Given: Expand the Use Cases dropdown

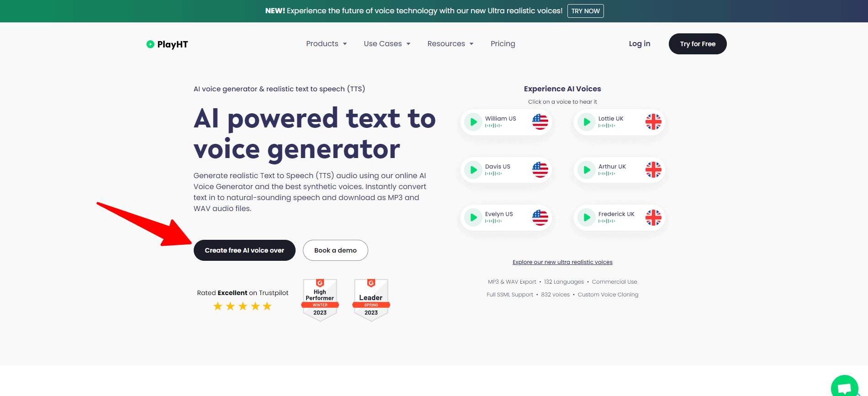Looking at the screenshot, I should (x=387, y=44).
